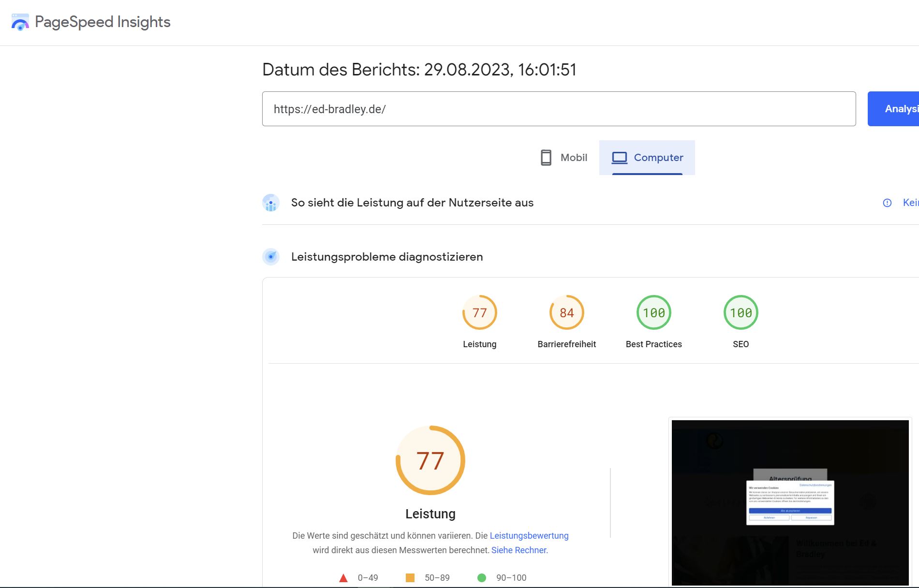This screenshot has width=919, height=588.
Task: Open the Leistungsbewertung link
Action: click(x=529, y=536)
